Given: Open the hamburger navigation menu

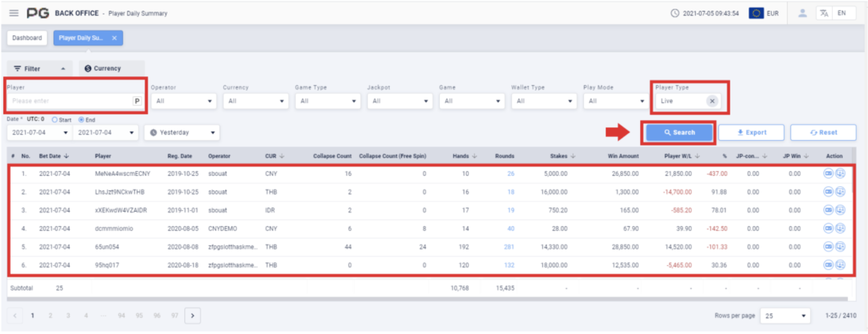Looking at the screenshot, I should [x=14, y=13].
